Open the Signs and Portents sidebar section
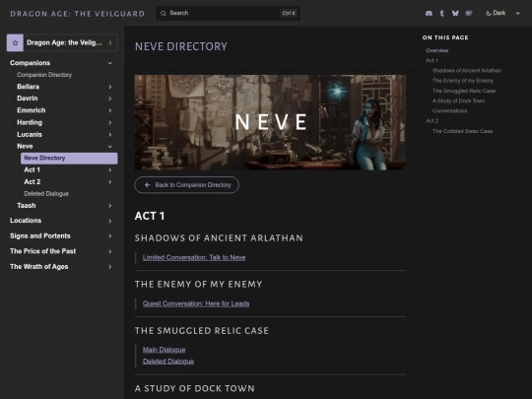Viewport: 532px width, 399px height. 40,235
